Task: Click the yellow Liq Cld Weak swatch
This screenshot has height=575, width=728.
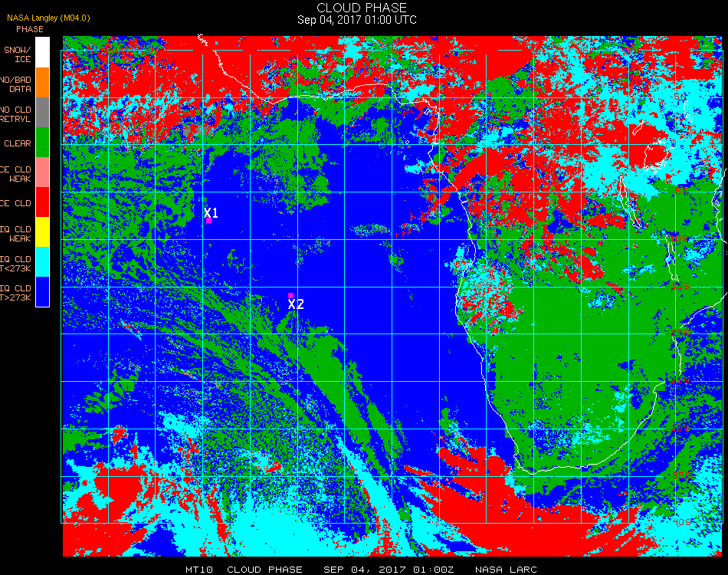Action: (42, 232)
